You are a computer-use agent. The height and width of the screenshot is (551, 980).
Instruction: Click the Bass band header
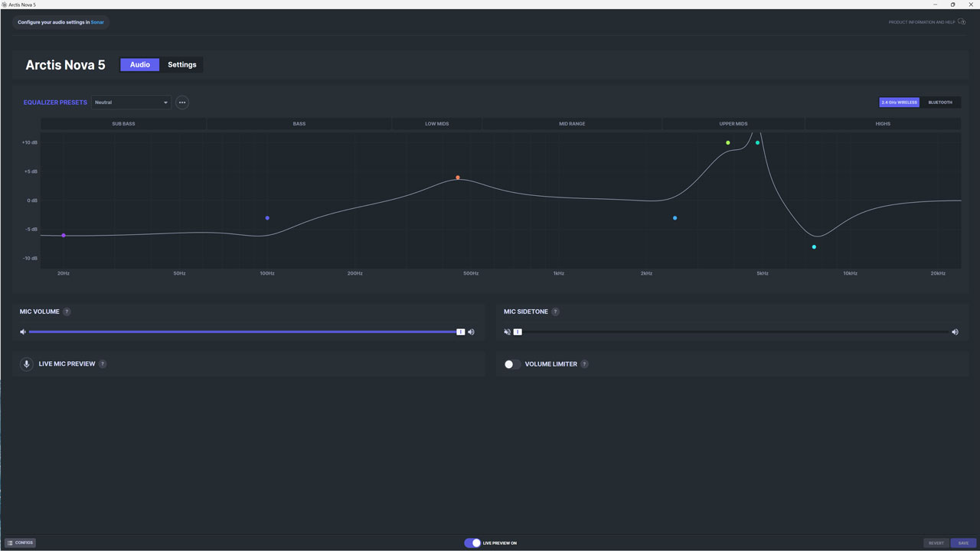299,124
